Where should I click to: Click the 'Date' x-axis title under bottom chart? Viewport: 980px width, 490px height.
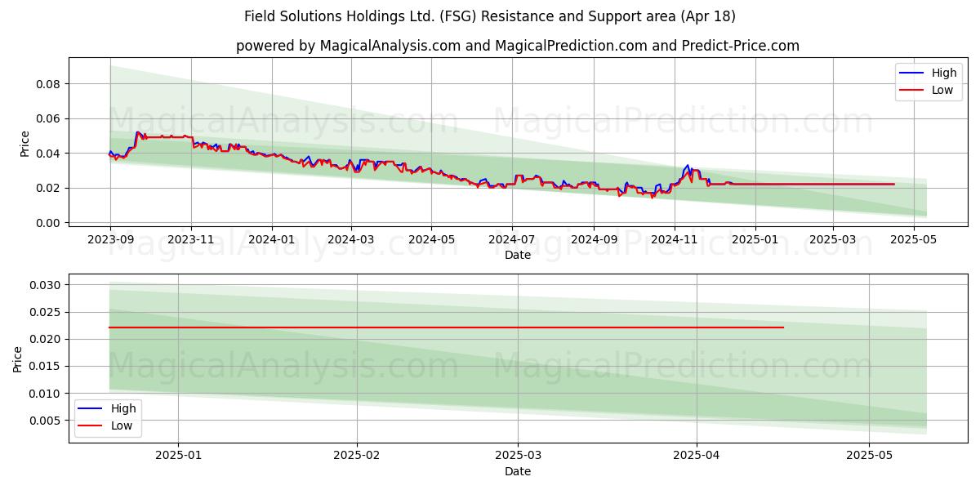(518, 471)
